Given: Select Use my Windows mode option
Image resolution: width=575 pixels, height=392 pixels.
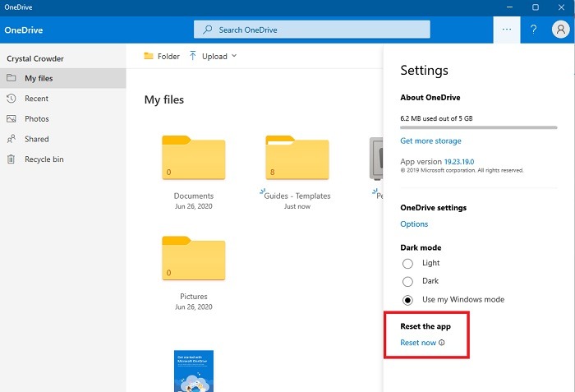Looking at the screenshot, I should pyautogui.click(x=407, y=300).
